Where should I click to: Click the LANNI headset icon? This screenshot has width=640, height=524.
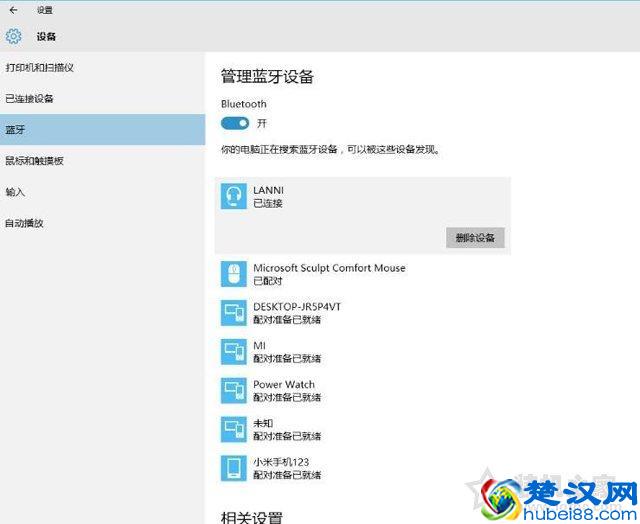click(x=234, y=196)
